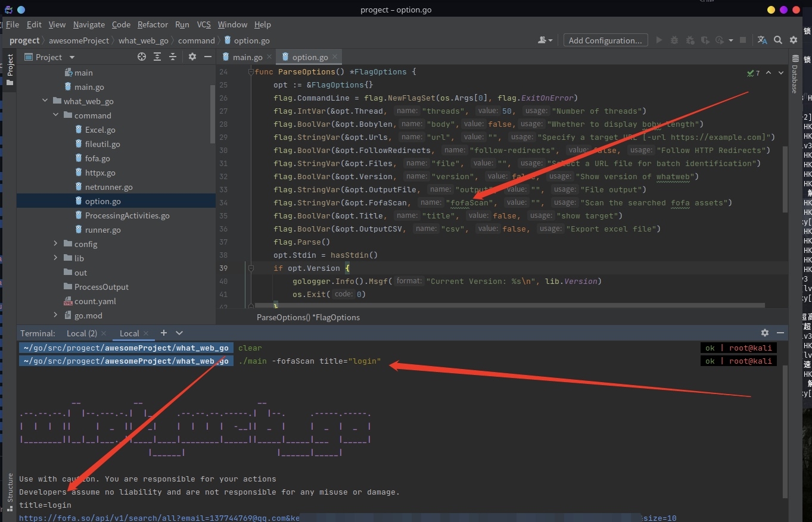Toggle the Structure tool window side button
Screen dimensions: 812x522
[x=10, y=492]
